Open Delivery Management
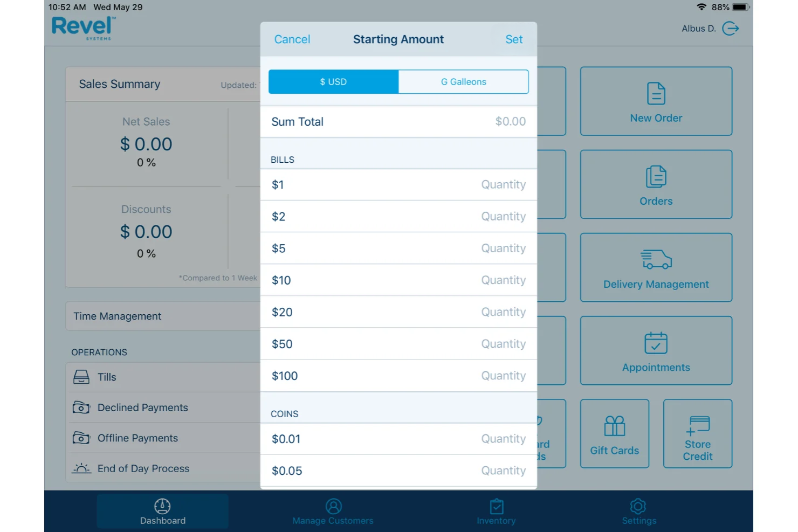 (x=656, y=267)
